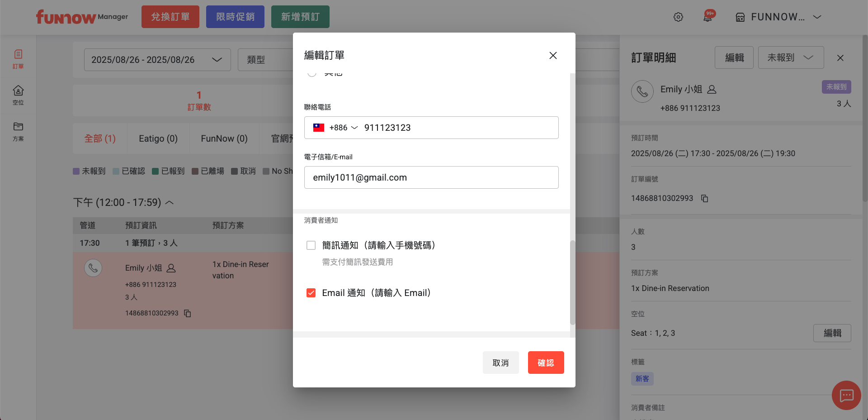Go to 空位 seats in sidebar

coord(18,95)
